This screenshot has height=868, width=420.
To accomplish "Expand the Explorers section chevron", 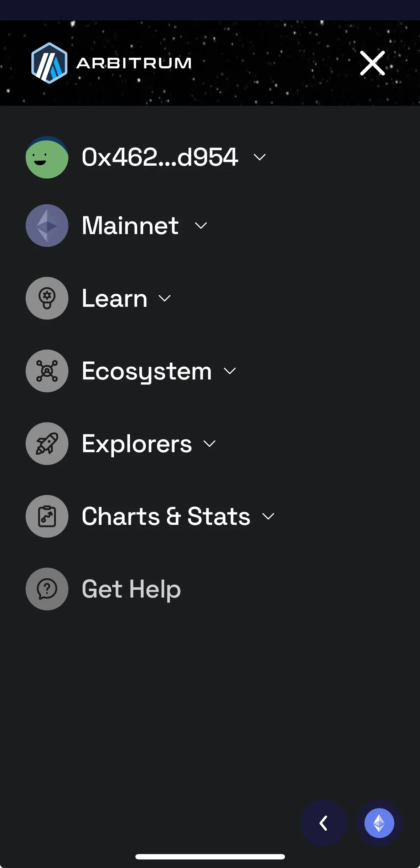I will coord(209,444).
